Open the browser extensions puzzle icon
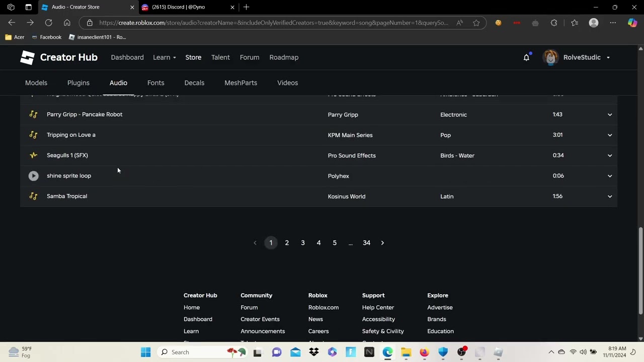Viewport: 644px width, 362px height. (554, 23)
